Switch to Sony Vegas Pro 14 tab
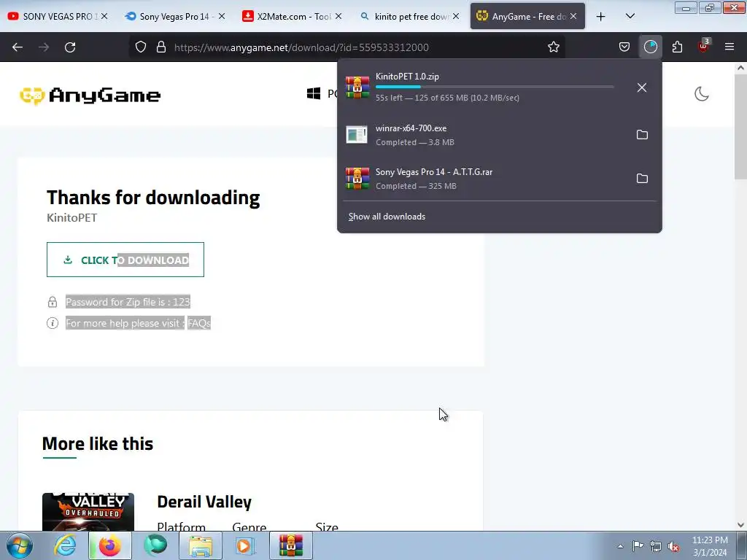This screenshot has height=560, width=747. pos(174,16)
